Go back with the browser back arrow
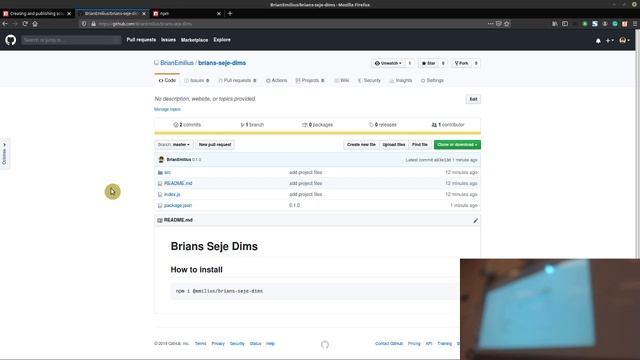 coord(5,24)
